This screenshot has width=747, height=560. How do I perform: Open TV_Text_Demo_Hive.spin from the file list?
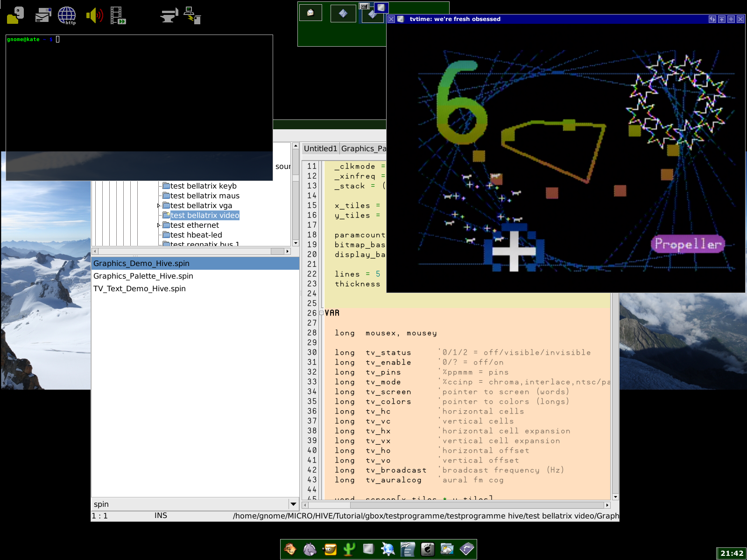coord(139,288)
